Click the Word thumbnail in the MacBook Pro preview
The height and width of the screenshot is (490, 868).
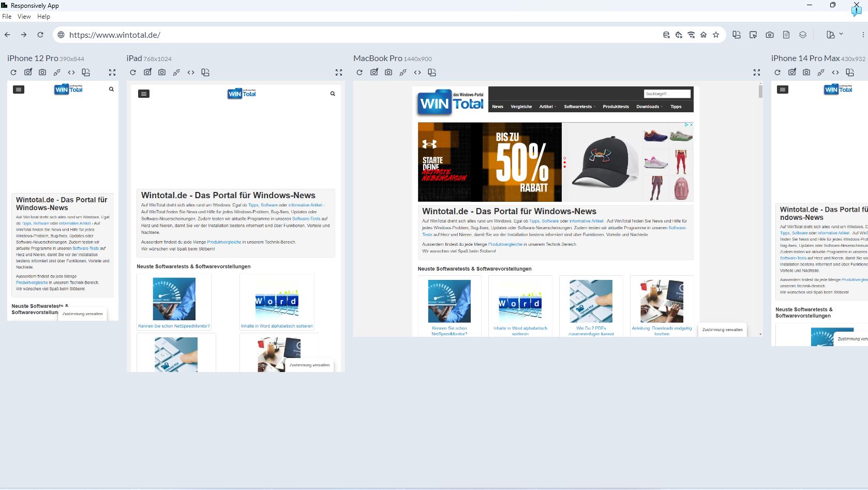pos(520,301)
